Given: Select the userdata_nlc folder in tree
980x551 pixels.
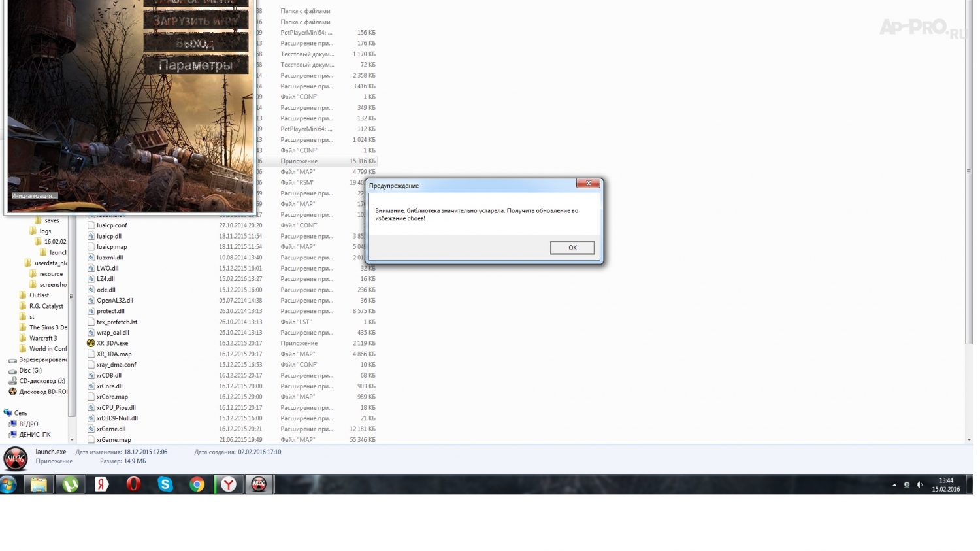Looking at the screenshot, I should (x=46, y=263).
